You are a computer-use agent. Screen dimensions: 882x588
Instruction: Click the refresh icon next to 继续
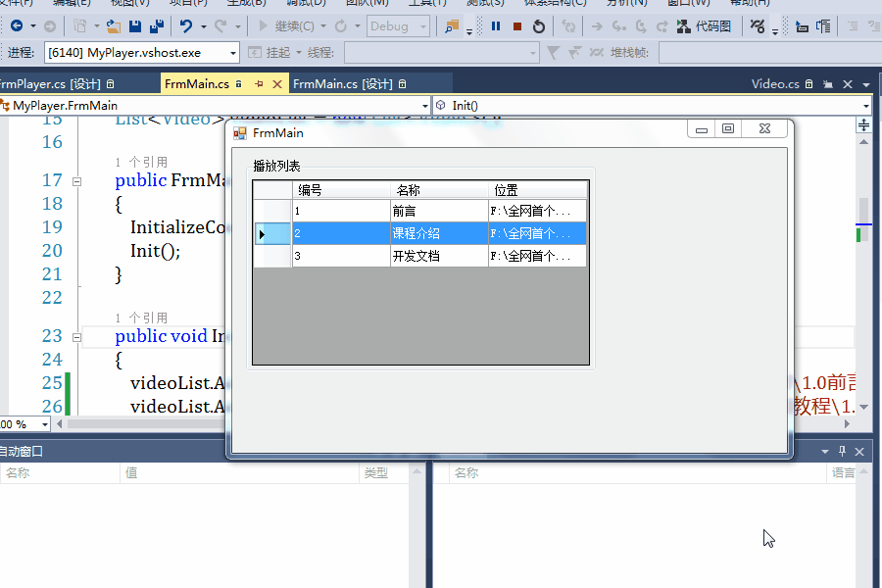coord(341,25)
